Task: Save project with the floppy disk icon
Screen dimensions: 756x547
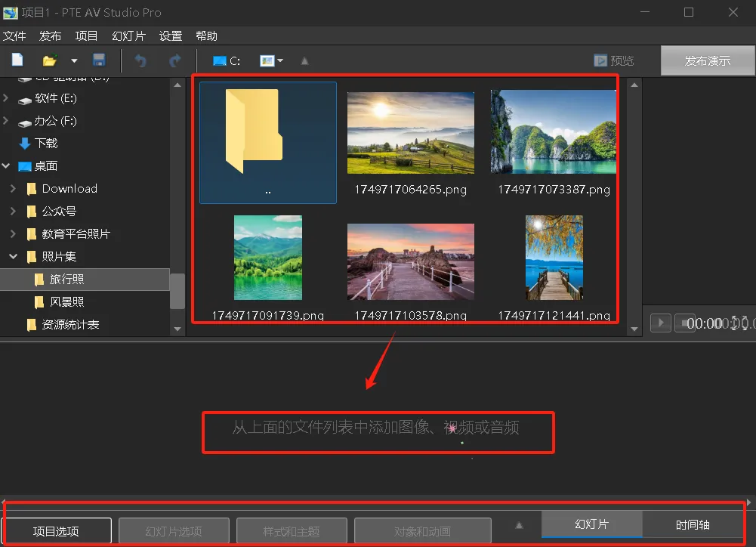Action: point(99,60)
